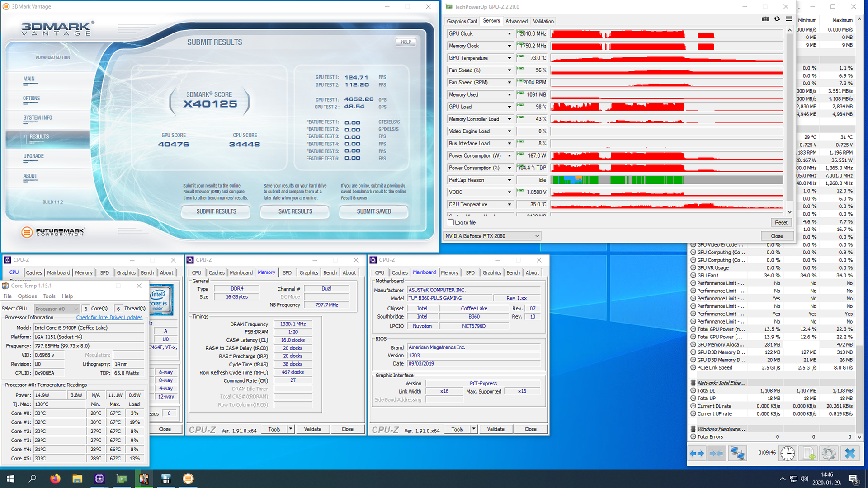Click the circle icon beside GPU VR Usage
Screen dimensions: 868x488
point(693,268)
